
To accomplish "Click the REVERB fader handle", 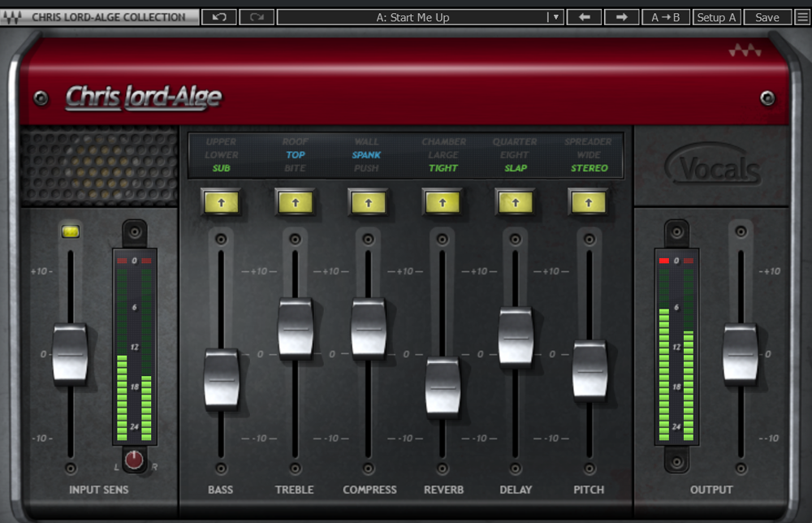I will (x=443, y=387).
